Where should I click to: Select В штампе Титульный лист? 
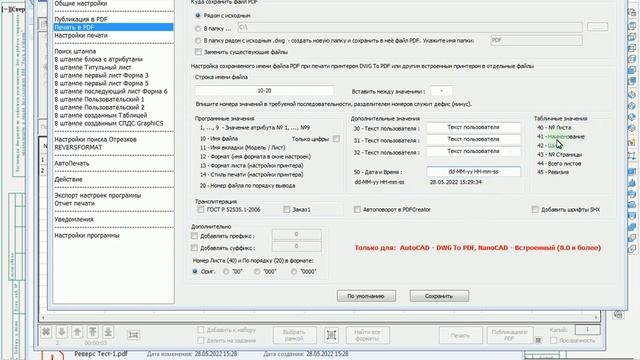coord(93,67)
